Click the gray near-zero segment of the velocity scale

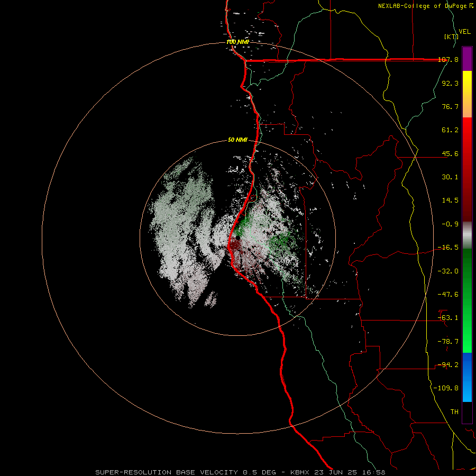pos(467,235)
